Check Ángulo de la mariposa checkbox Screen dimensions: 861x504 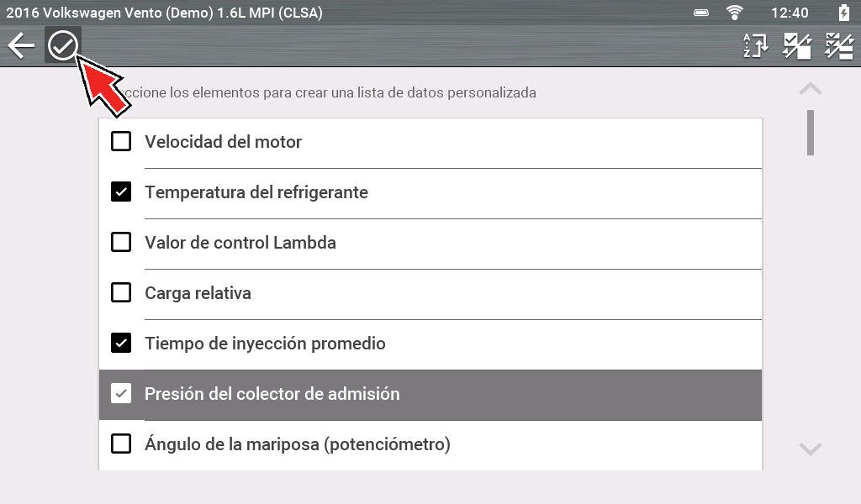(x=122, y=444)
